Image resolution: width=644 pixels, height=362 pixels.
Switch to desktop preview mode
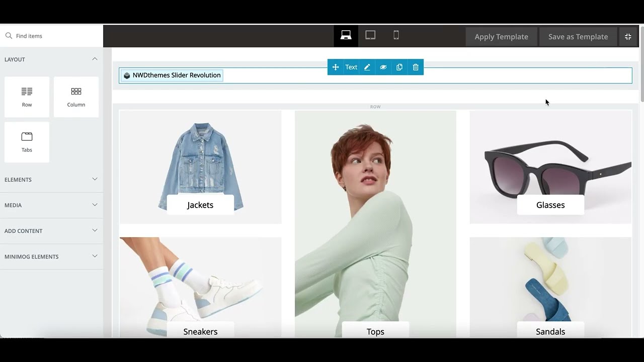point(346,36)
